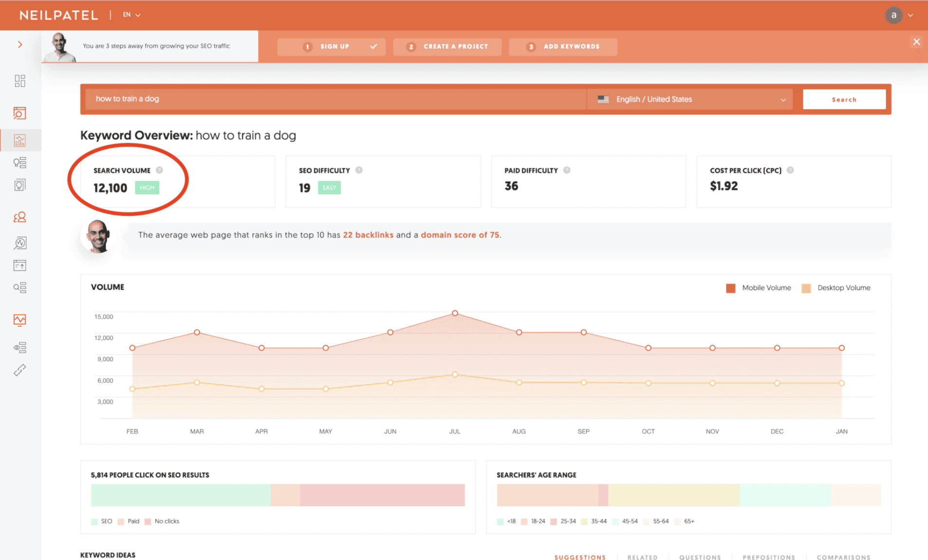Open the Dashboard icon in the sidebar

coord(19,80)
